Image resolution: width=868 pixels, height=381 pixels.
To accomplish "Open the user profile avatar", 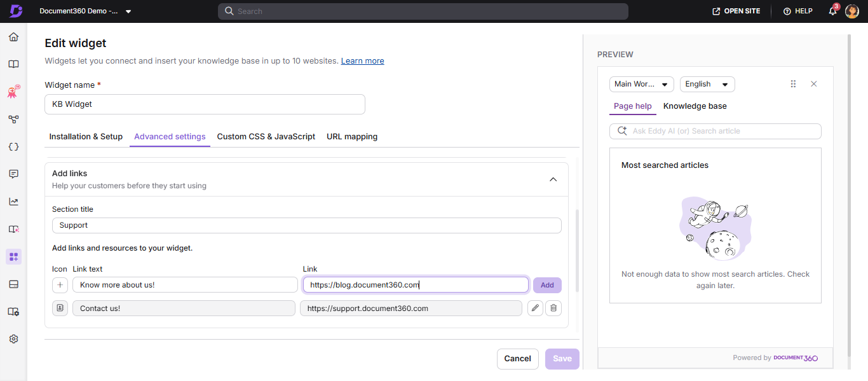I will [852, 11].
